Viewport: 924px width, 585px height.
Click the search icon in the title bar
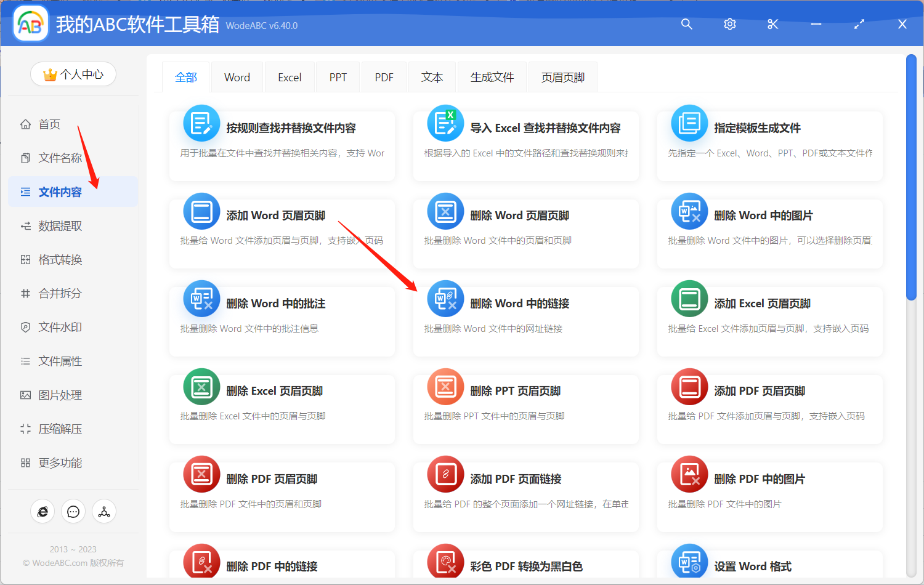[686, 24]
